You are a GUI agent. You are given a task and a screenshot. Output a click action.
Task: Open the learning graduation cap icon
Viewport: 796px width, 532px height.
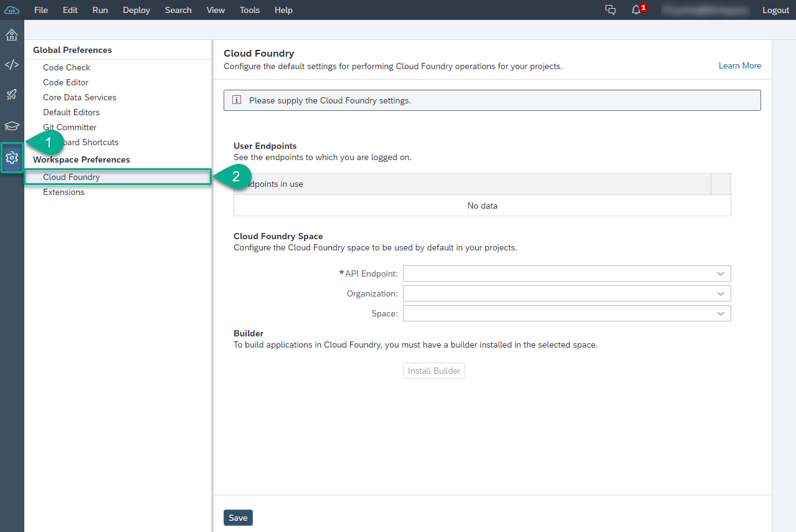[12, 126]
